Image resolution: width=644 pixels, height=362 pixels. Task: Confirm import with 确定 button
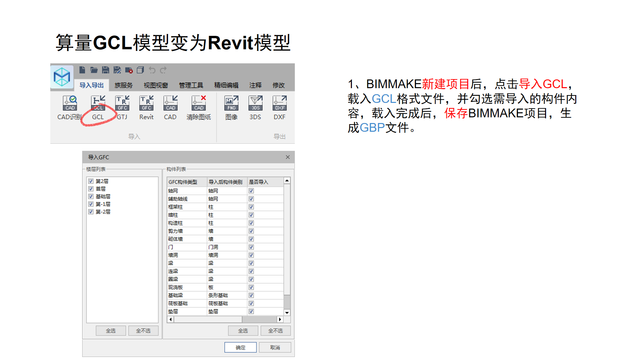[x=240, y=347]
